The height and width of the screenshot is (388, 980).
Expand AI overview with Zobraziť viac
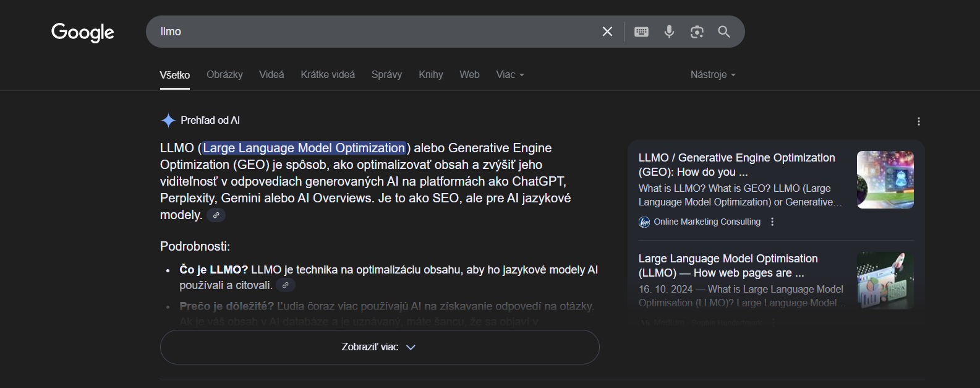(x=380, y=347)
